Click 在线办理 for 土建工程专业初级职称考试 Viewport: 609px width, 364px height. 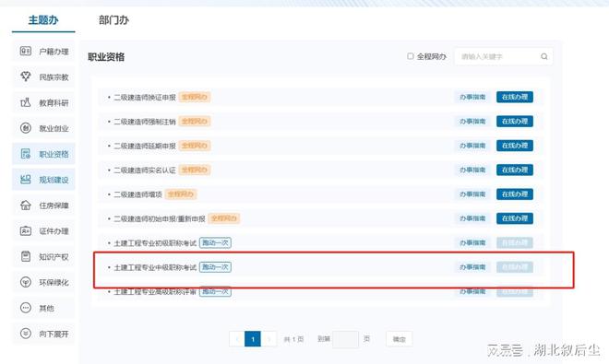coord(515,243)
